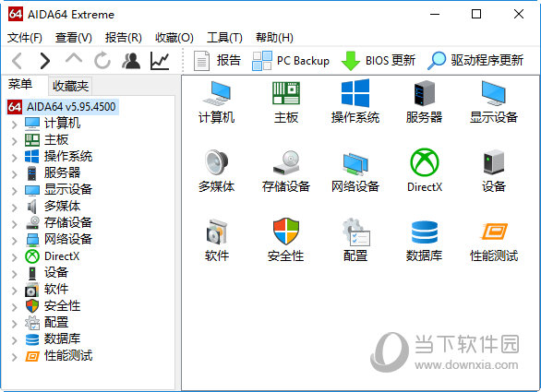Select 性能测试 in the sidebar tree
This screenshot has height=392, width=541.
pos(58,355)
